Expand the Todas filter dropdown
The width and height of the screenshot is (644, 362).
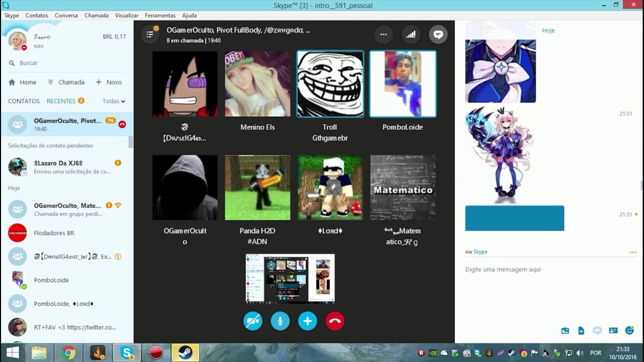pos(114,101)
